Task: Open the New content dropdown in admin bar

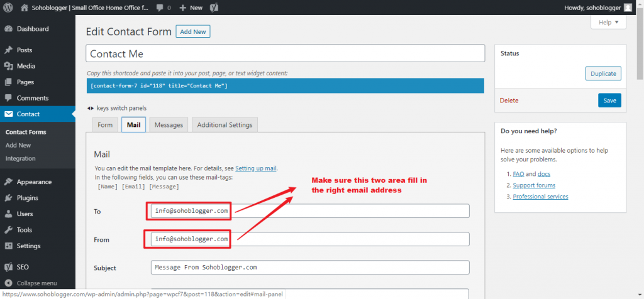Action: (x=191, y=8)
